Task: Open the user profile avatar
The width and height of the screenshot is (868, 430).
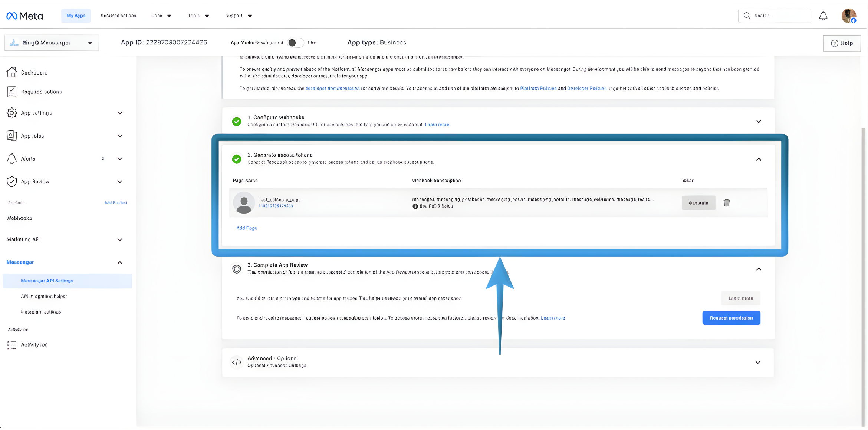Action: (x=848, y=16)
